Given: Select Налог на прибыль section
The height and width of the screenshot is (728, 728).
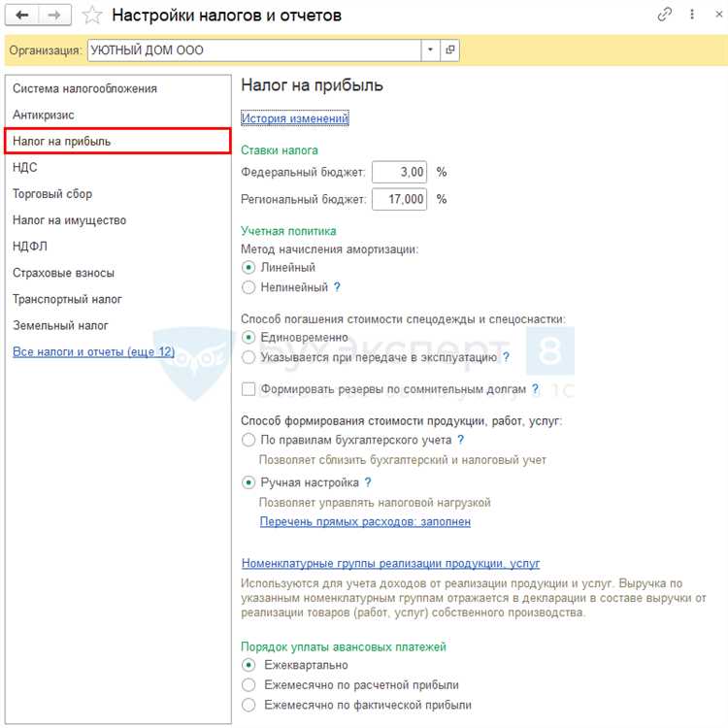Looking at the screenshot, I should tap(117, 141).
